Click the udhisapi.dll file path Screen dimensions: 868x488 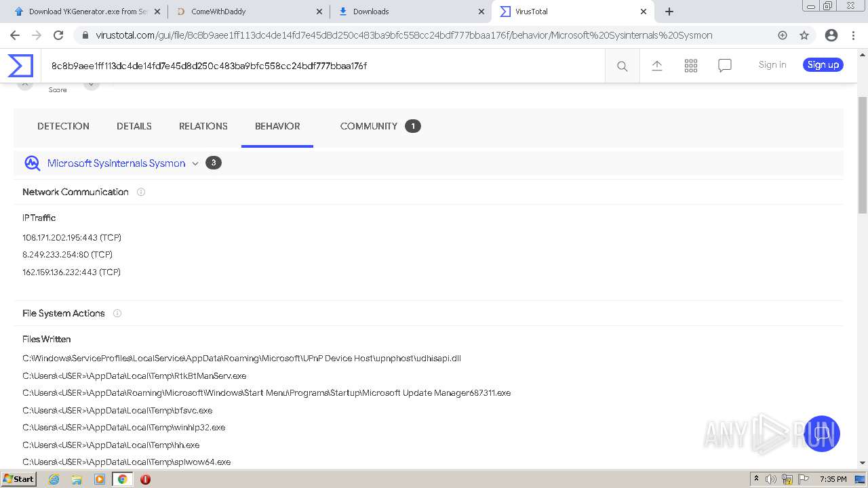pos(241,359)
